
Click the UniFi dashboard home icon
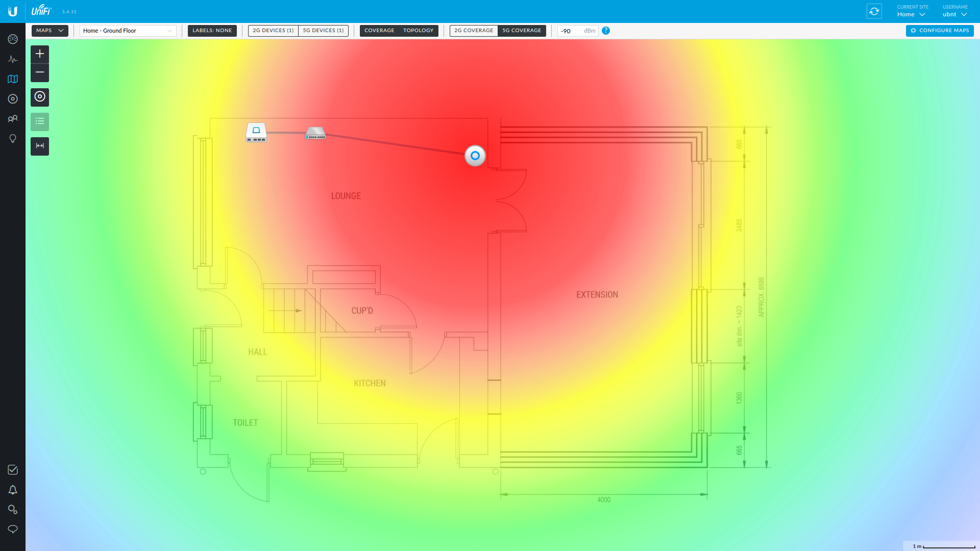12,38
